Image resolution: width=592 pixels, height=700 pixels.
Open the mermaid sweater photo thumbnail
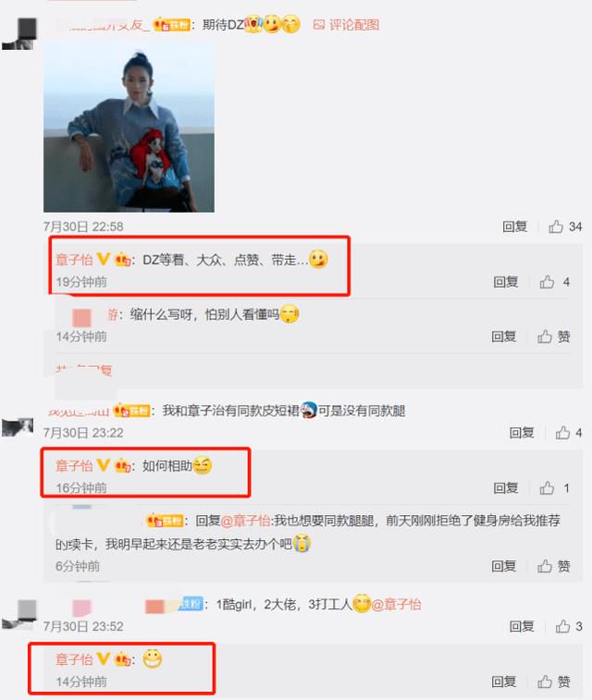click(x=129, y=127)
